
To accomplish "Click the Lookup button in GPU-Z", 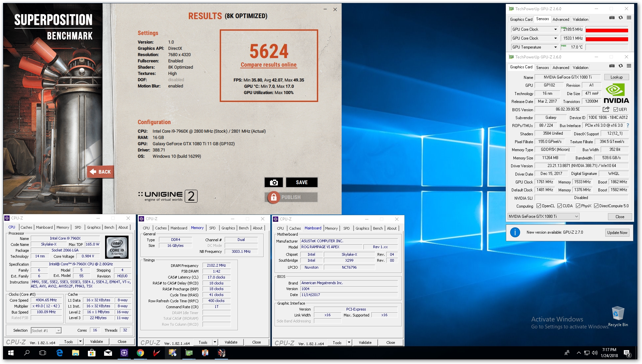I will point(617,77).
